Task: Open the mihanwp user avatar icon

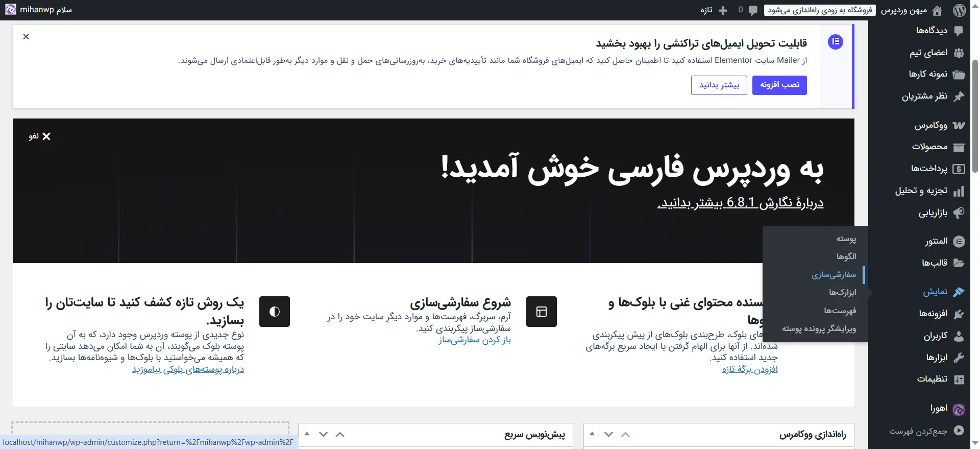Action: click(11, 10)
